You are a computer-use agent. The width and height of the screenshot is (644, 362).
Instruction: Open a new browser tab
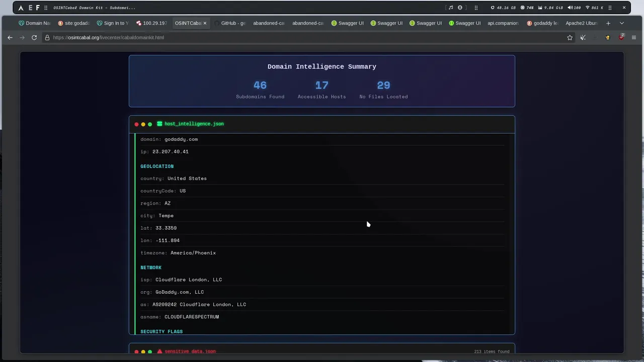point(608,23)
